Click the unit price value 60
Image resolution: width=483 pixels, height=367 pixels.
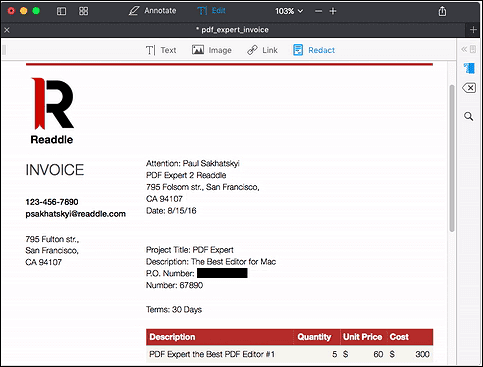(378, 354)
